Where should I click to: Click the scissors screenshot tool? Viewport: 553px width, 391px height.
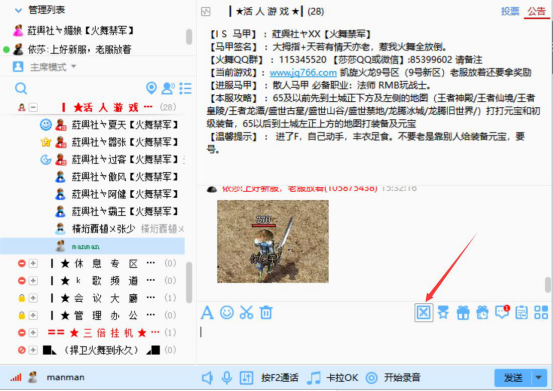point(246,312)
